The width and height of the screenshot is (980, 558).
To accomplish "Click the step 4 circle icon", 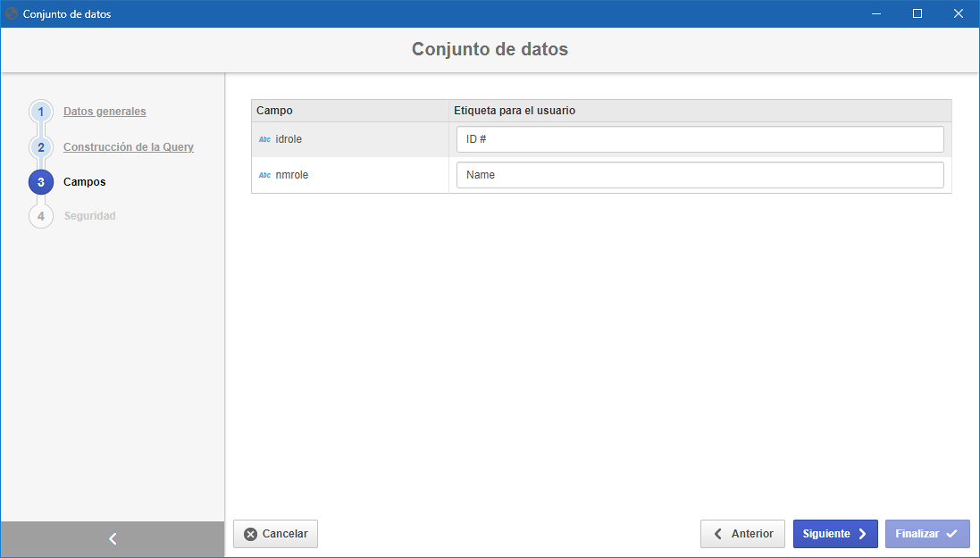I will click(x=40, y=216).
